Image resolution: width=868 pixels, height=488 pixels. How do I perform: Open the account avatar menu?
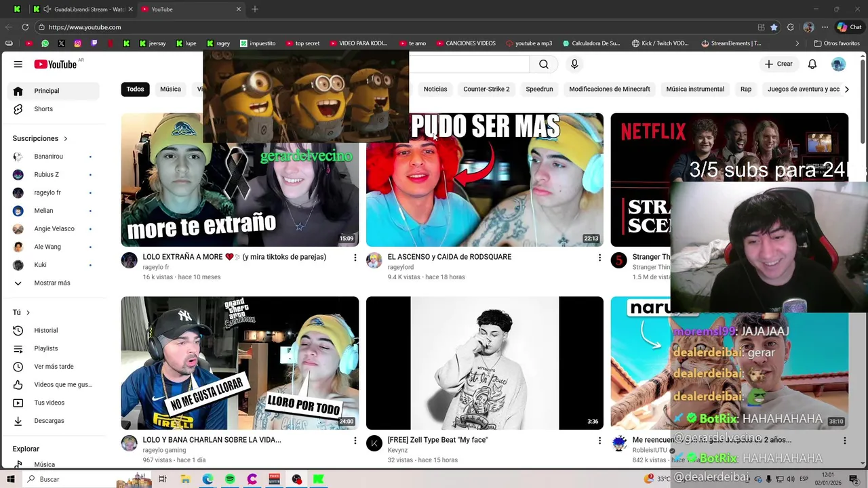coord(839,64)
